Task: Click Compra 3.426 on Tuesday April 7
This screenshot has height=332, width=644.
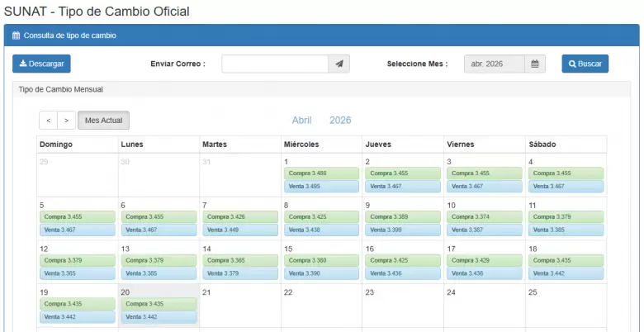Action: 240,217
